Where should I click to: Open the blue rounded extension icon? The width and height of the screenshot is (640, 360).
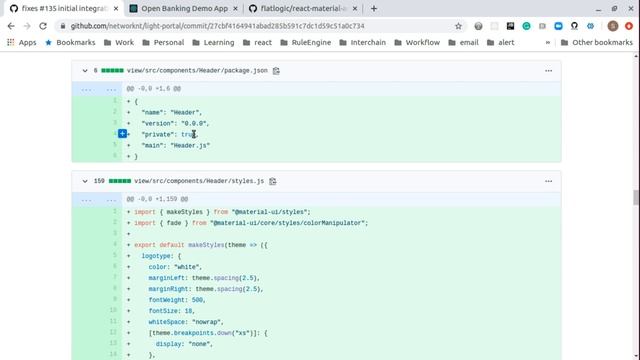(558, 26)
